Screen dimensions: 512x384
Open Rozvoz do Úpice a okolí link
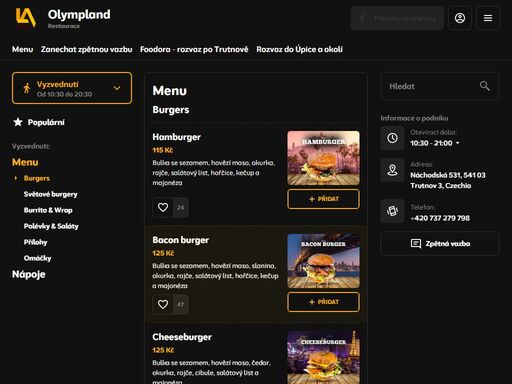299,49
